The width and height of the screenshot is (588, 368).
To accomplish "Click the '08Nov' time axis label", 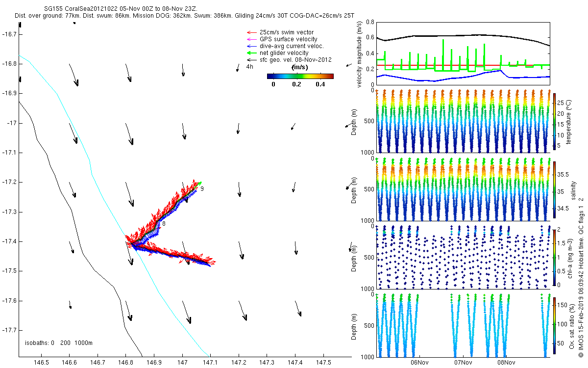I will [506, 363].
